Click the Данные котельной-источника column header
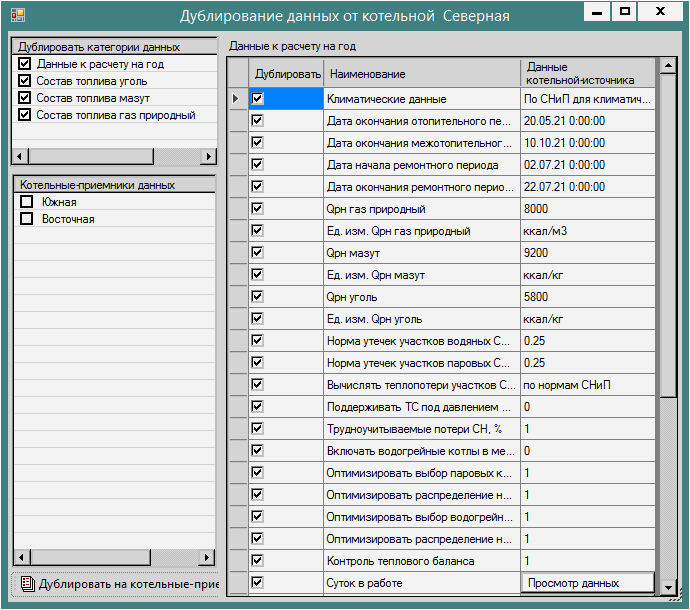690x610 pixels. pyautogui.click(x=588, y=73)
